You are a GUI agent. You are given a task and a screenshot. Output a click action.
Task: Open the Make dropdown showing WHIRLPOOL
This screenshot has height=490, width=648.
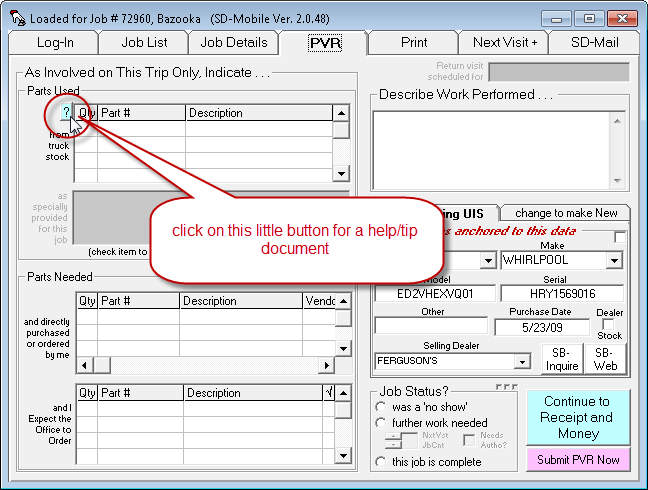616,260
